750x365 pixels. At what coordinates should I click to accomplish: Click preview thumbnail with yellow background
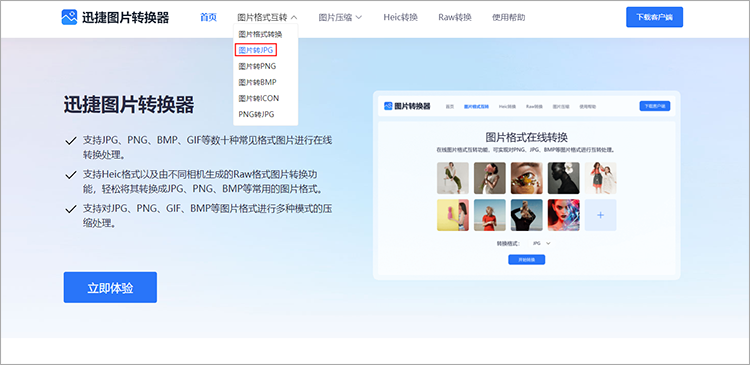pos(453,215)
